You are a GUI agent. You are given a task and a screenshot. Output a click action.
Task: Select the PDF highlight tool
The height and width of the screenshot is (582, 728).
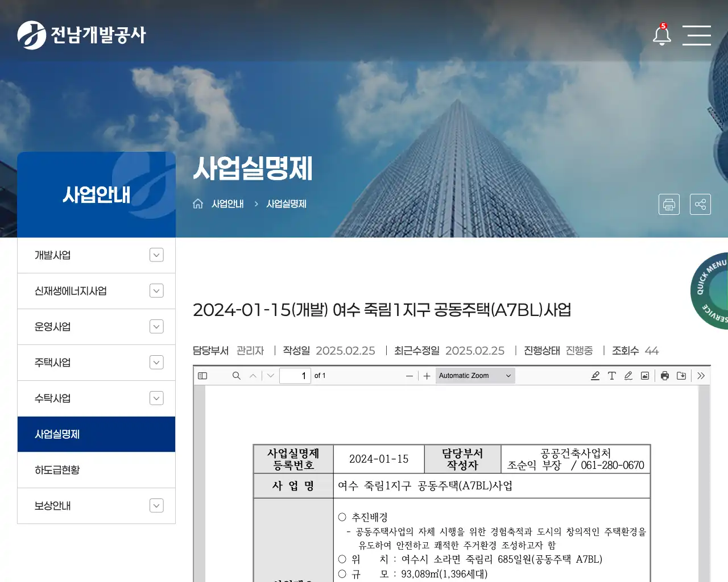[595, 376]
